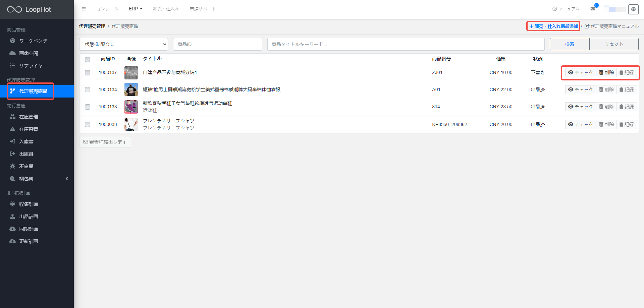Open 記録 for product 1000134
Screen dimensions: 644x308
[x=627, y=89]
